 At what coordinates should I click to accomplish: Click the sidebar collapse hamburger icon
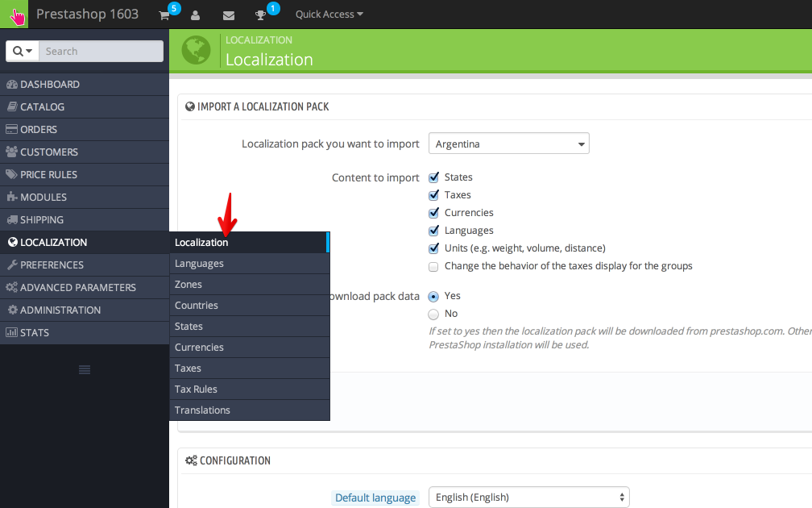[84, 369]
